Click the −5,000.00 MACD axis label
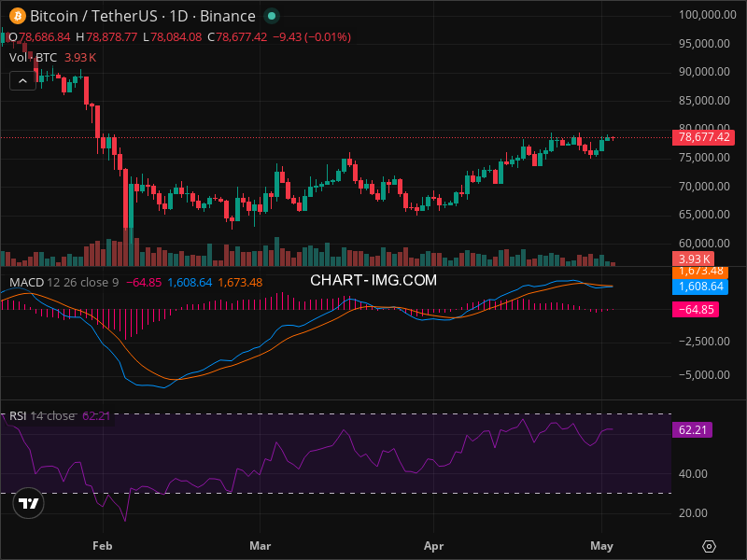747x560 pixels. coord(704,375)
